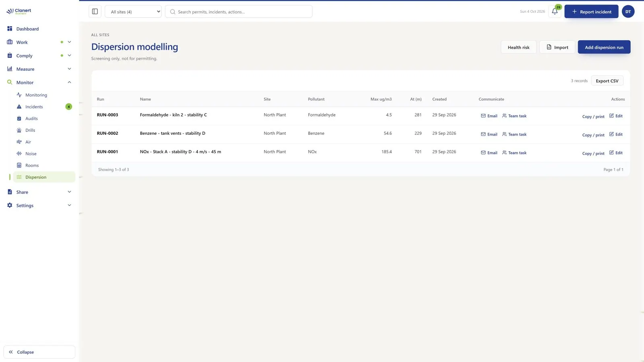Expand the Measure menu section
This screenshot has height=362, width=644.
pos(39,69)
